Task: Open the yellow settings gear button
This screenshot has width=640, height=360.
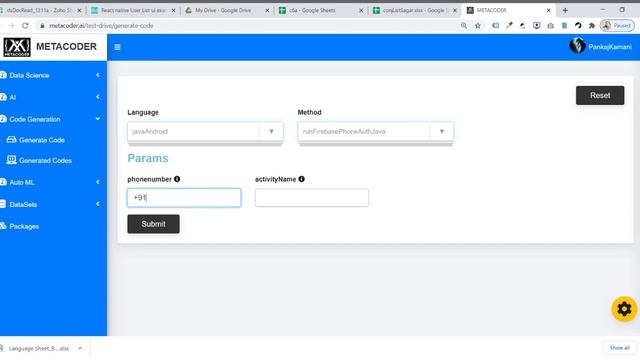Action: point(624,309)
